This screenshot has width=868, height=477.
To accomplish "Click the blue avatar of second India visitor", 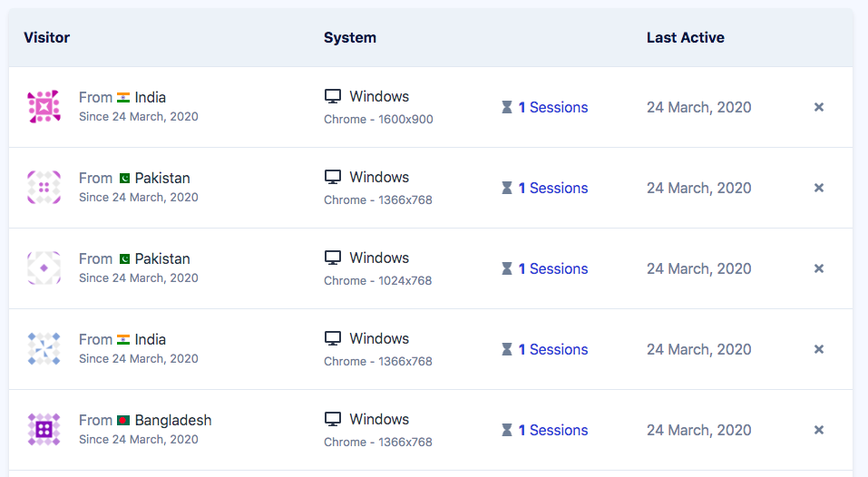I will pos(44,349).
